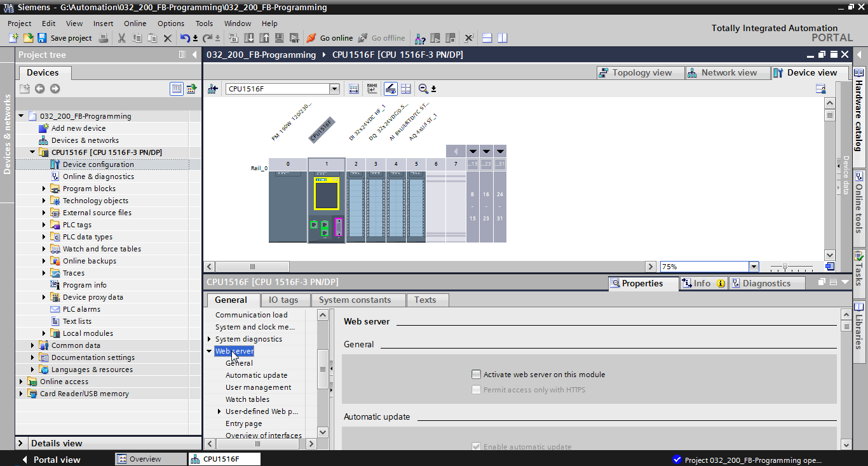868x466 pixels.
Task: Click the back arrow in project tree
Action: click(39, 89)
